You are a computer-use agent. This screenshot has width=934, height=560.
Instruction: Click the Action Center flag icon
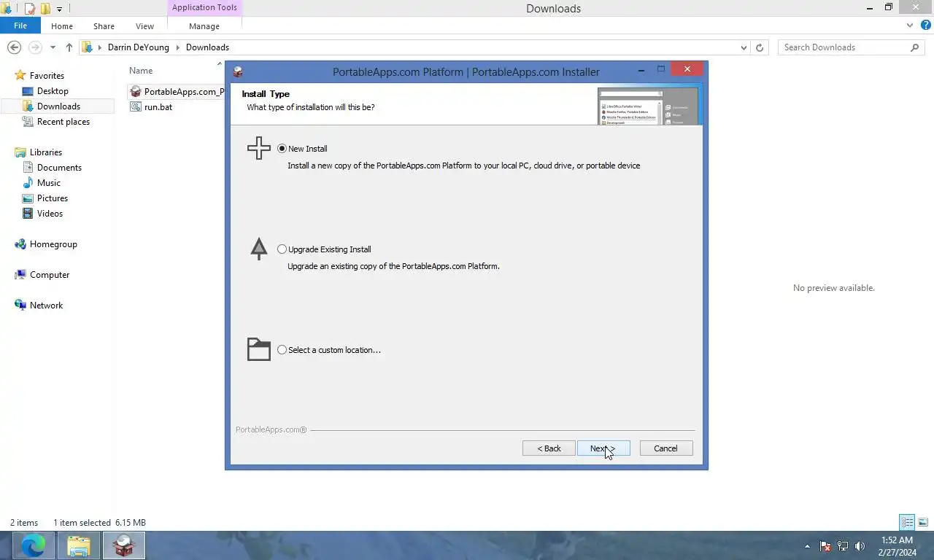pos(825,545)
